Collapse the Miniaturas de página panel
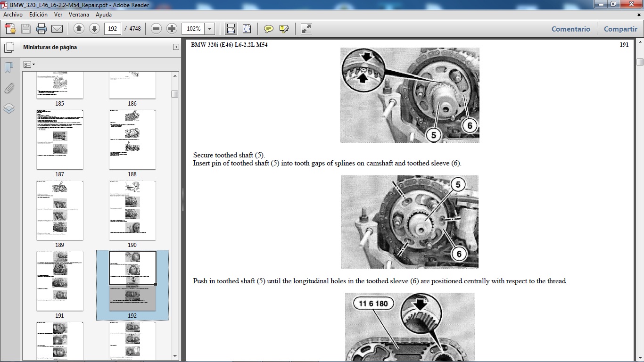644x362 pixels. pos(176,47)
